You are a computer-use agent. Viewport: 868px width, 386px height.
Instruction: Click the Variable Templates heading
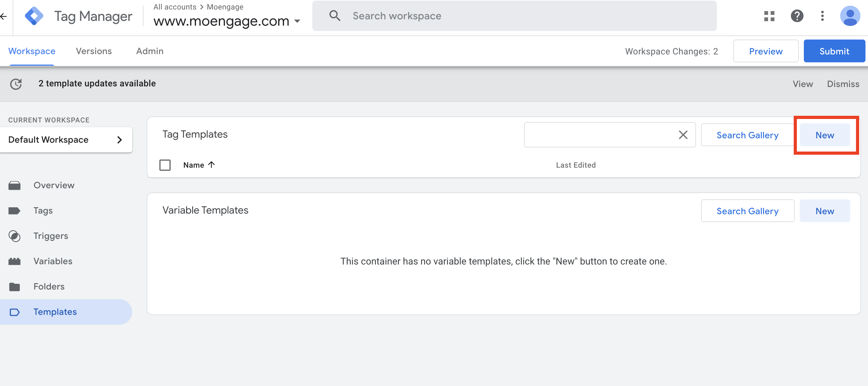(x=205, y=210)
